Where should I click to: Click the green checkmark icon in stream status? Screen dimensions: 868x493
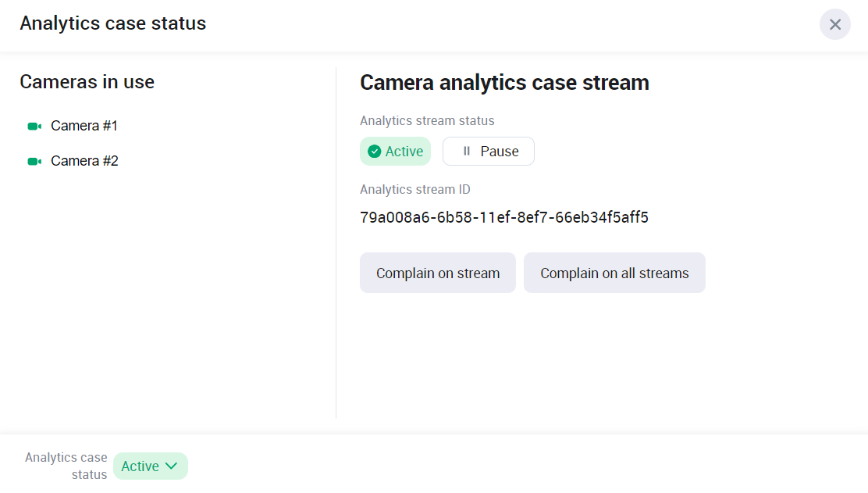[374, 152]
